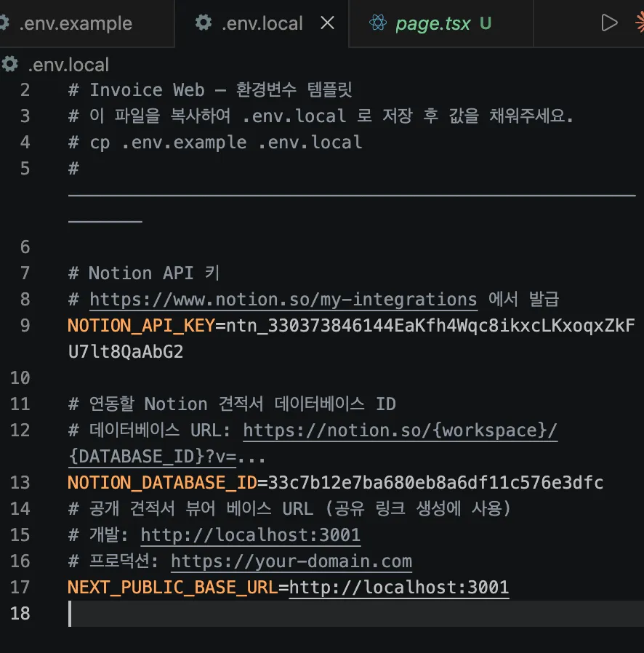Click the settings icon beside the .env.example filename
The width and height of the screenshot is (644, 653).
[5, 23]
